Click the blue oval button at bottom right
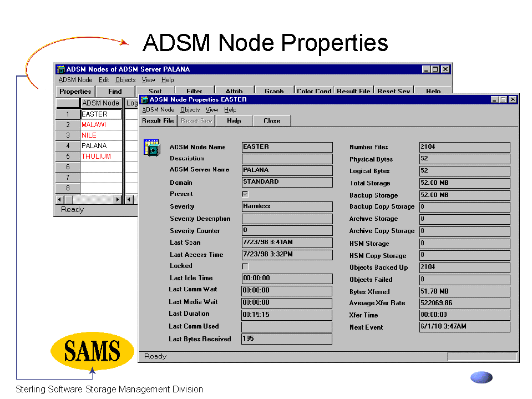The image size is (532, 399). 481,378
